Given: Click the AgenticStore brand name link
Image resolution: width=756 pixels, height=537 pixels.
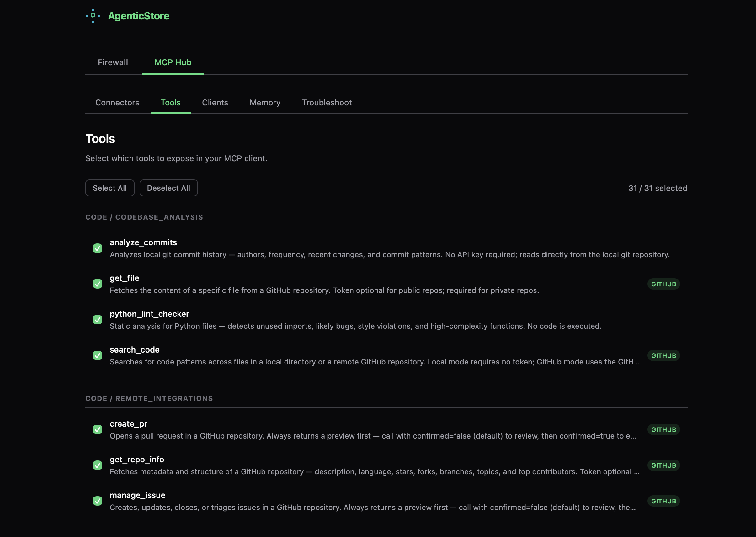Looking at the screenshot, I should click(139, 16).
